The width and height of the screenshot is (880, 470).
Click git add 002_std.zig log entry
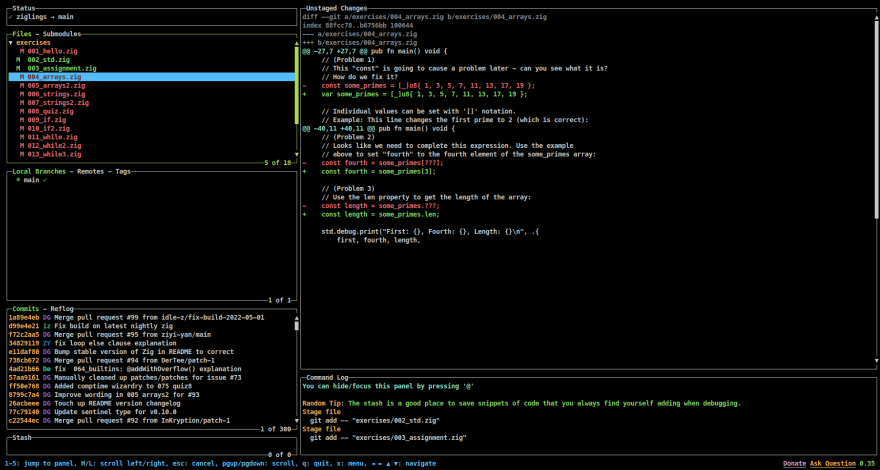coord(375,421)
